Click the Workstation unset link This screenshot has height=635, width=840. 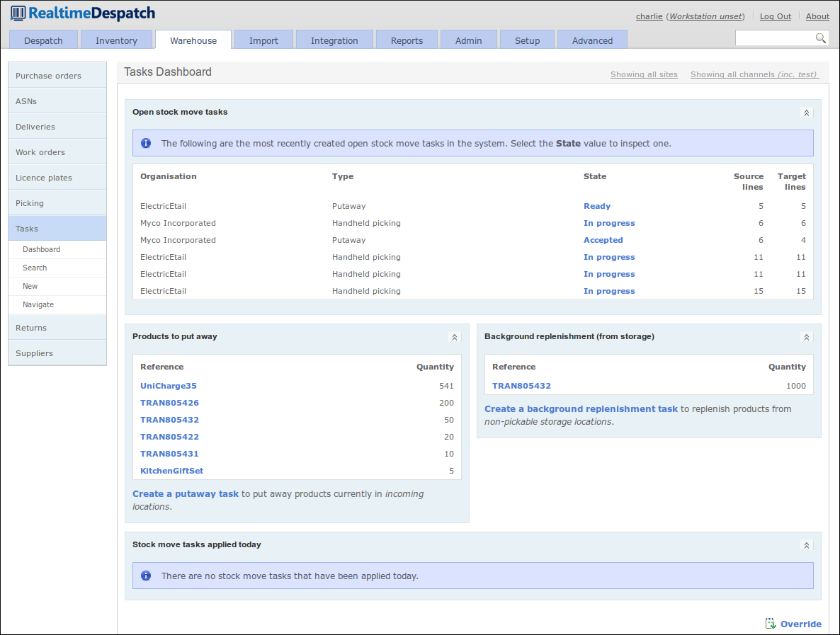pos(705,16)
